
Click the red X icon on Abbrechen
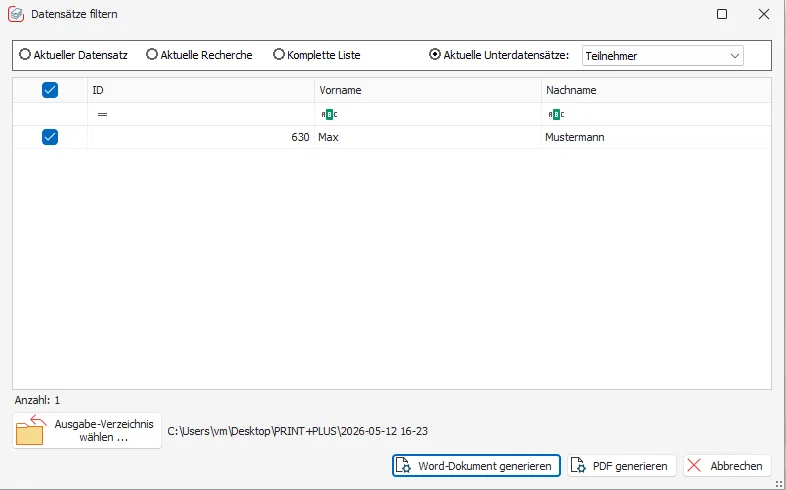tap(694, 465)
